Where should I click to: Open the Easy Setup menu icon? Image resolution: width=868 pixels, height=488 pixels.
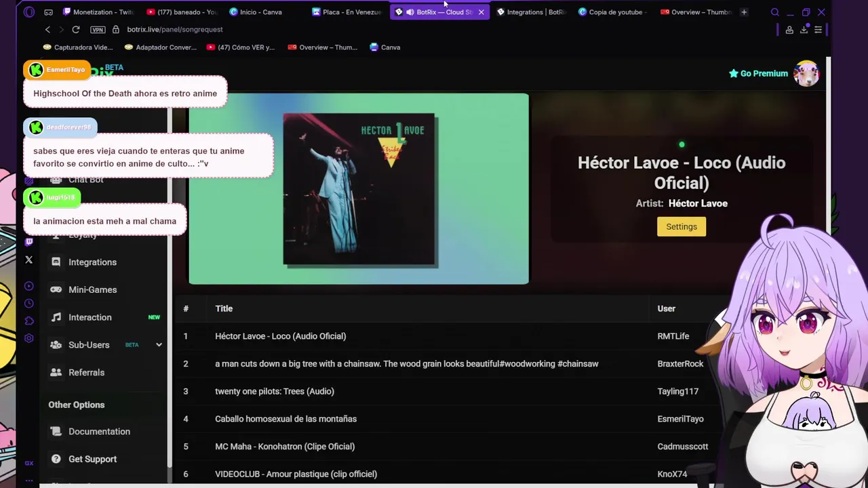818,30
